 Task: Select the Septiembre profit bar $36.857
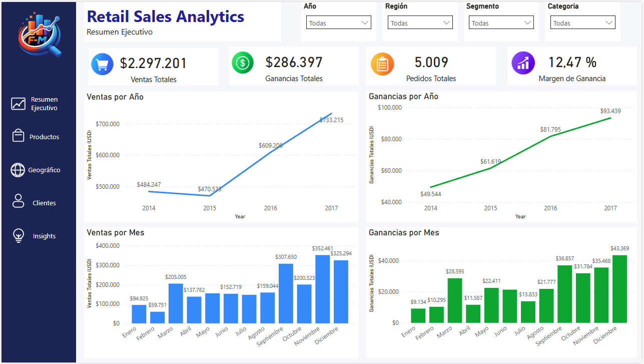[x=564, y=294]
